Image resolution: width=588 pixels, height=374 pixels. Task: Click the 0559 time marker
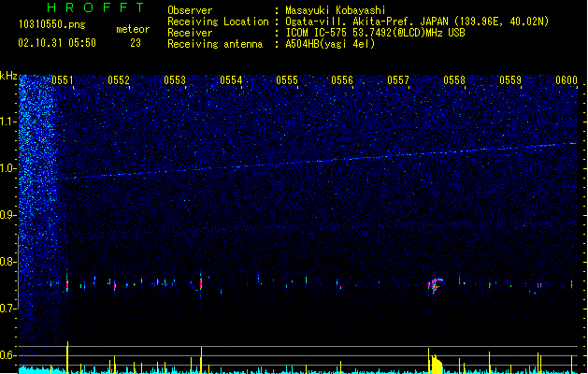pos(510,80)
